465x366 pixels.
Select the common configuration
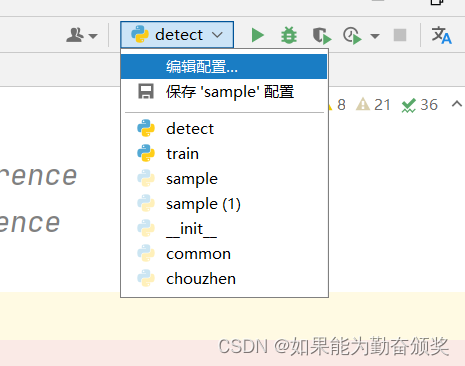point(224,254)
